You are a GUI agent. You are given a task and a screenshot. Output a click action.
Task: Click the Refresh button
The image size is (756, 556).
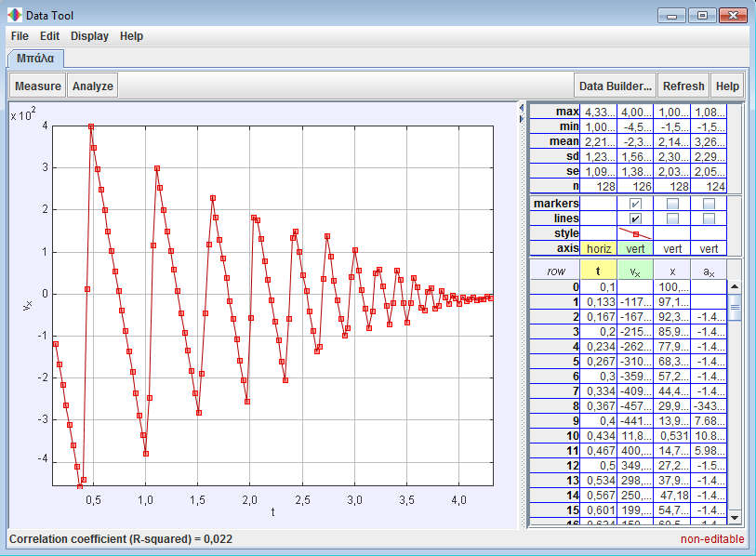[683, 86]
